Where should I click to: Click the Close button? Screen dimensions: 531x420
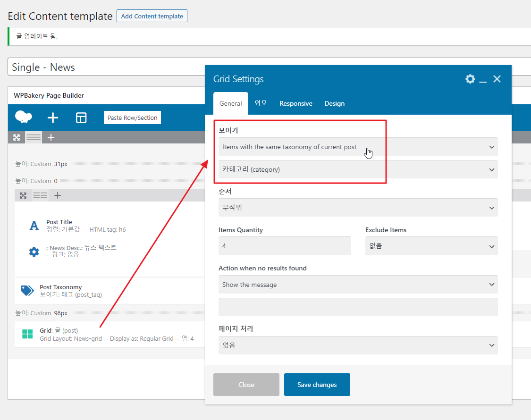(246, 385)
